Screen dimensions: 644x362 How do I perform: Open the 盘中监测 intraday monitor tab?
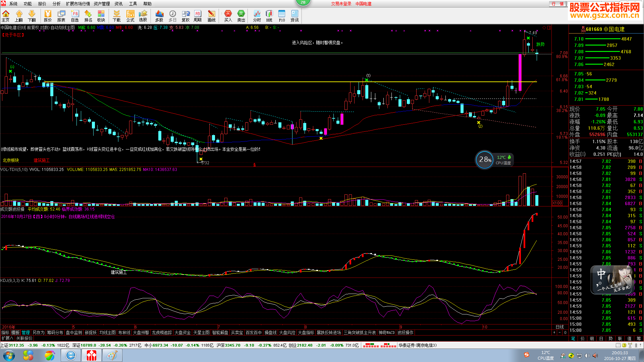74,333
